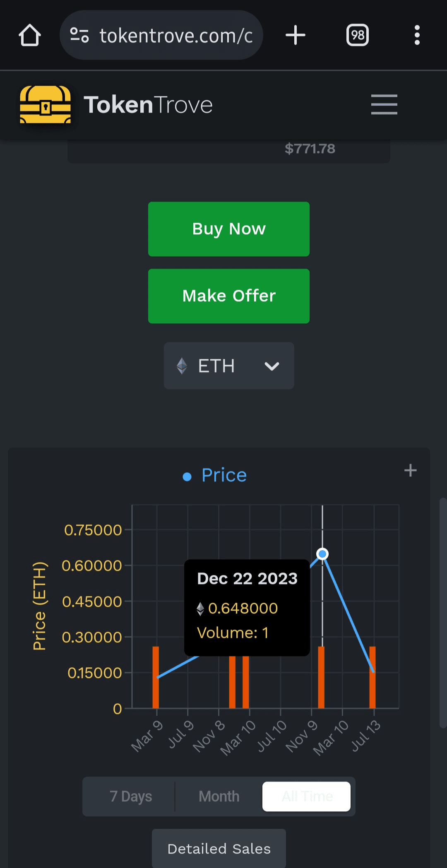Open the tab switcher showing 98
Viewport: 447px width, 868px height.
[x=358, y=35]
